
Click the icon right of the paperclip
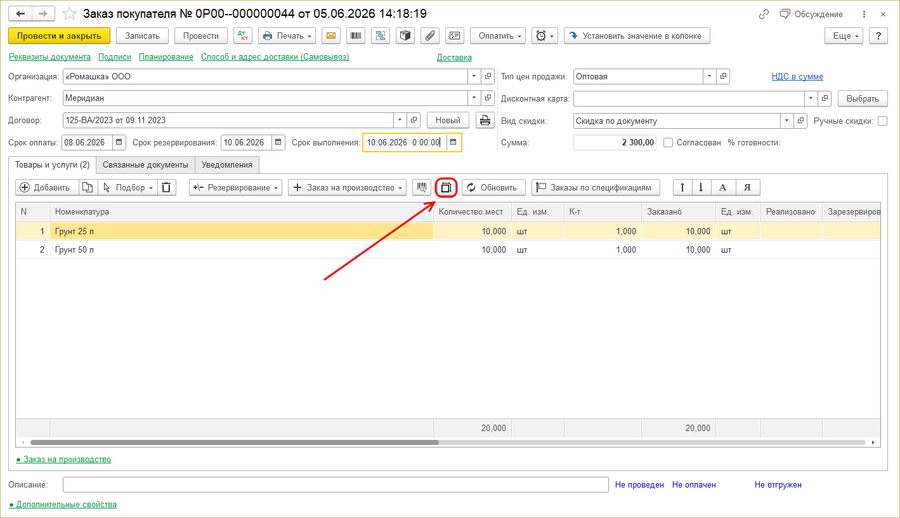coord(455,36)
